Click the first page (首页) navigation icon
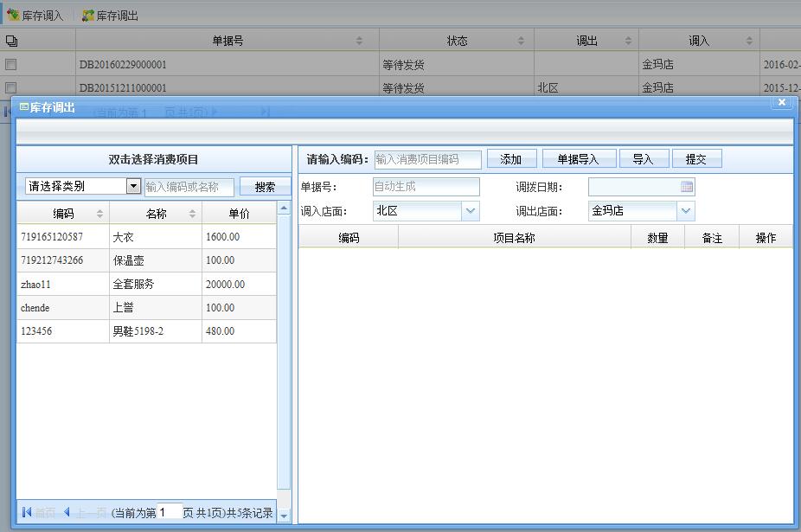 coord(27,513)
